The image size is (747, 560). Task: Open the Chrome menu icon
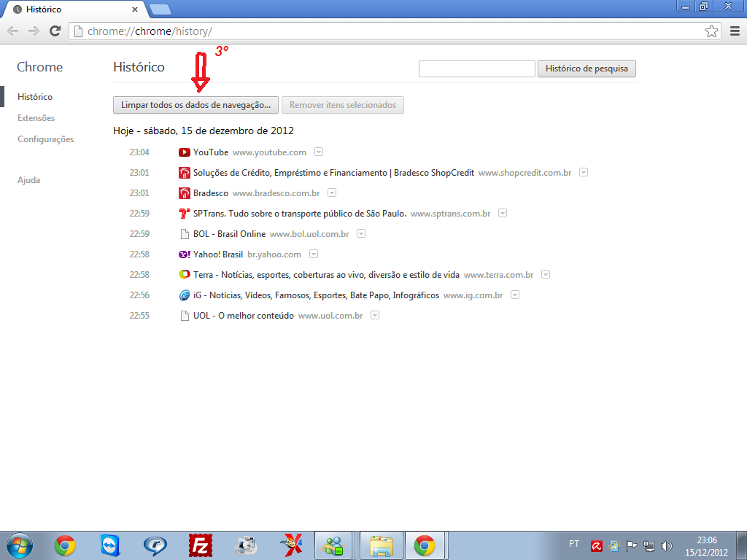[x=735, y=31]
